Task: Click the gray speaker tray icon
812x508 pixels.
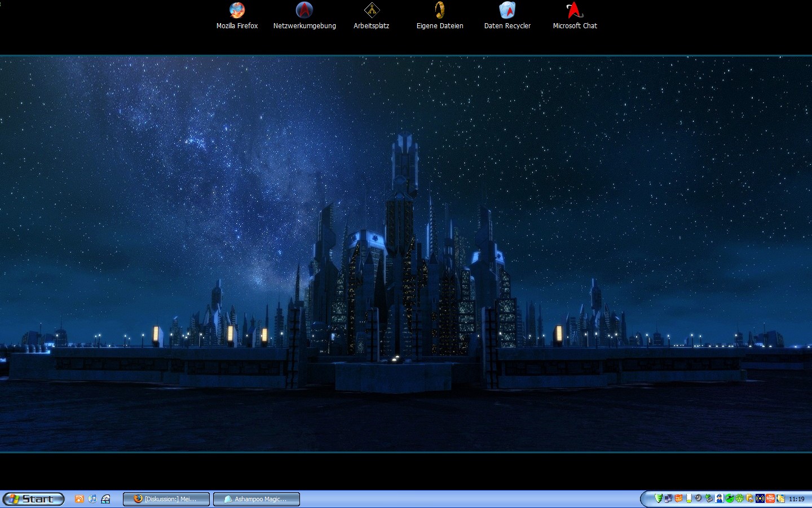Action: (x=699, y=498)
